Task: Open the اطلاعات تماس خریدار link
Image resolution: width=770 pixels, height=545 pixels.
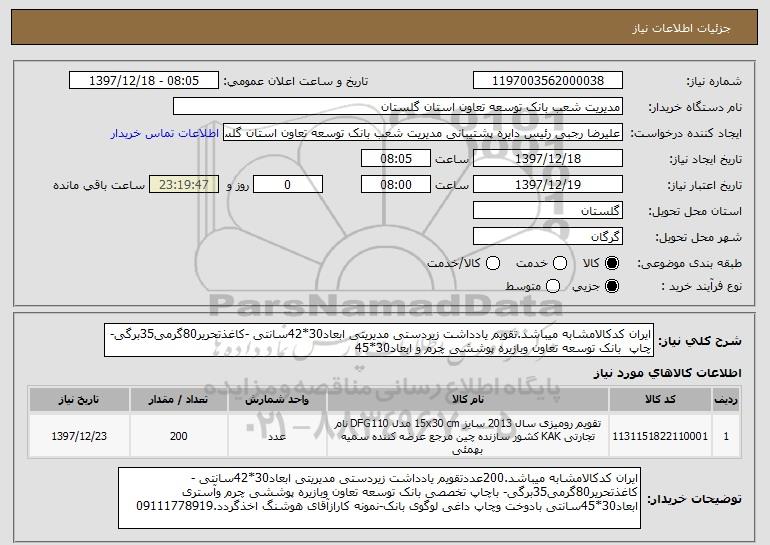Action: point(165,133)
